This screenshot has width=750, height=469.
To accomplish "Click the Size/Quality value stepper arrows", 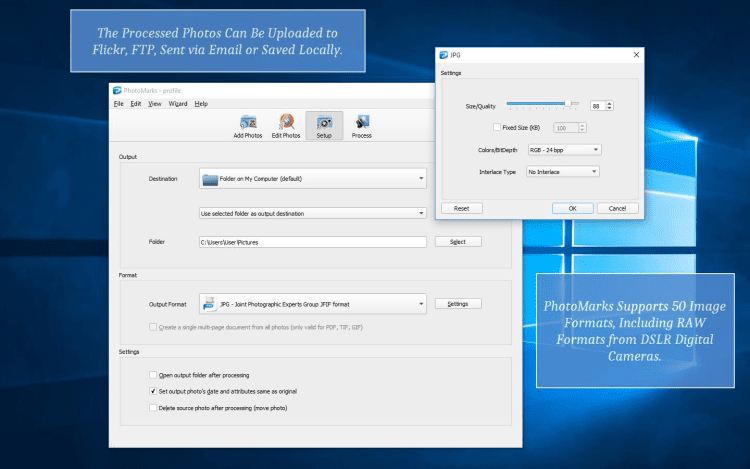I will (x=609, y=106).
